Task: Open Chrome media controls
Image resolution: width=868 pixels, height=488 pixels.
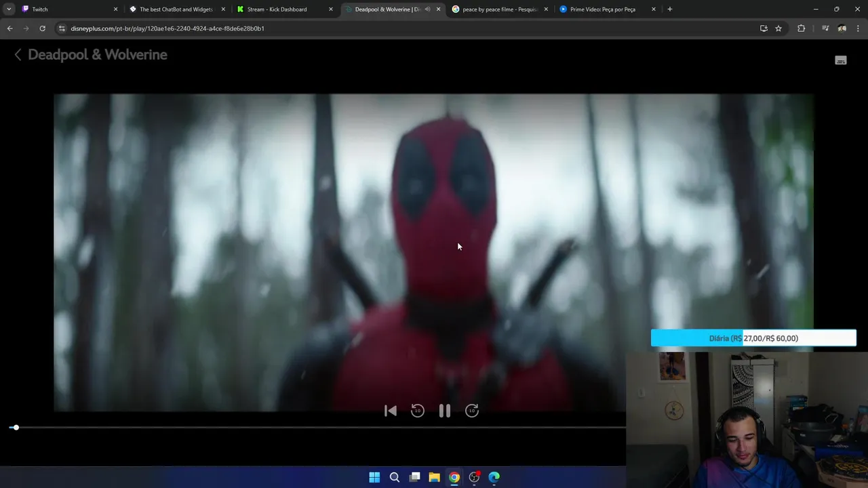Action: tap(825, 28)
